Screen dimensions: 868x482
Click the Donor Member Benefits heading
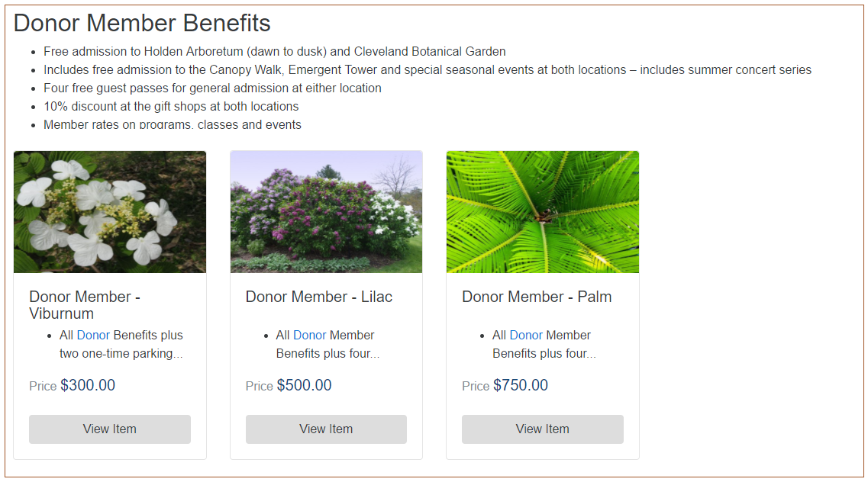click(142, 23)
